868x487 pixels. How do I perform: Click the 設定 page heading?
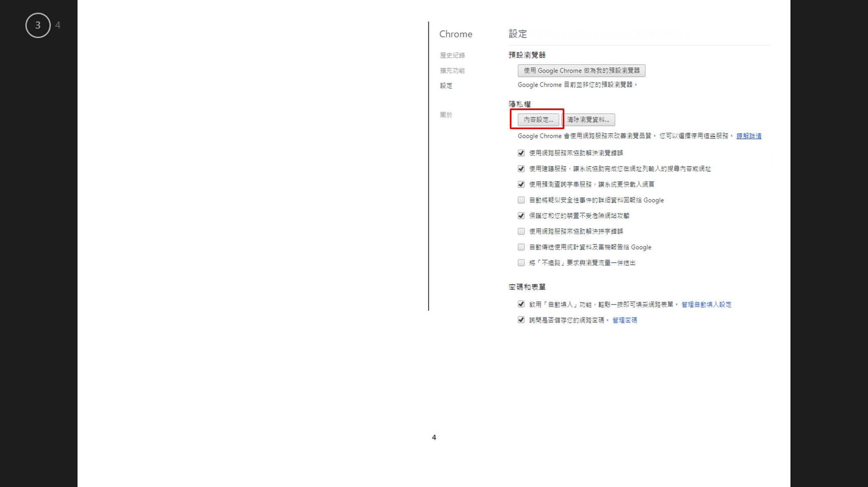pyautogui.click(x=518, y=34)
